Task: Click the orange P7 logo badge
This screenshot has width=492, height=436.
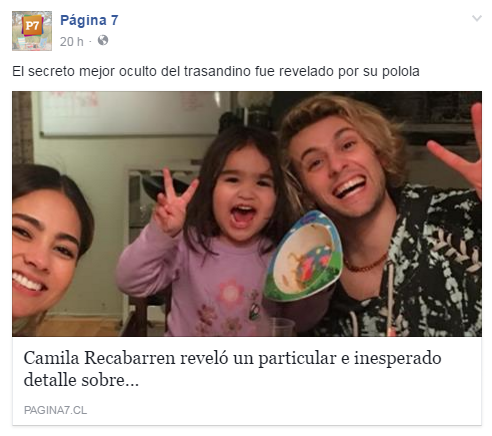Action: tap(32, 26)
